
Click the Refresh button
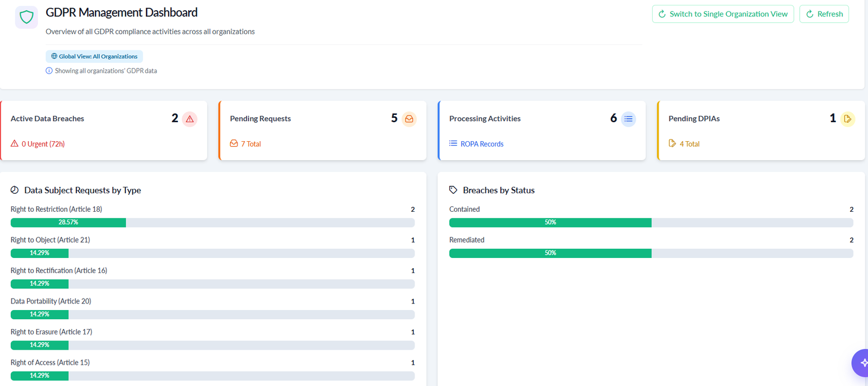[x=824, y=14]
